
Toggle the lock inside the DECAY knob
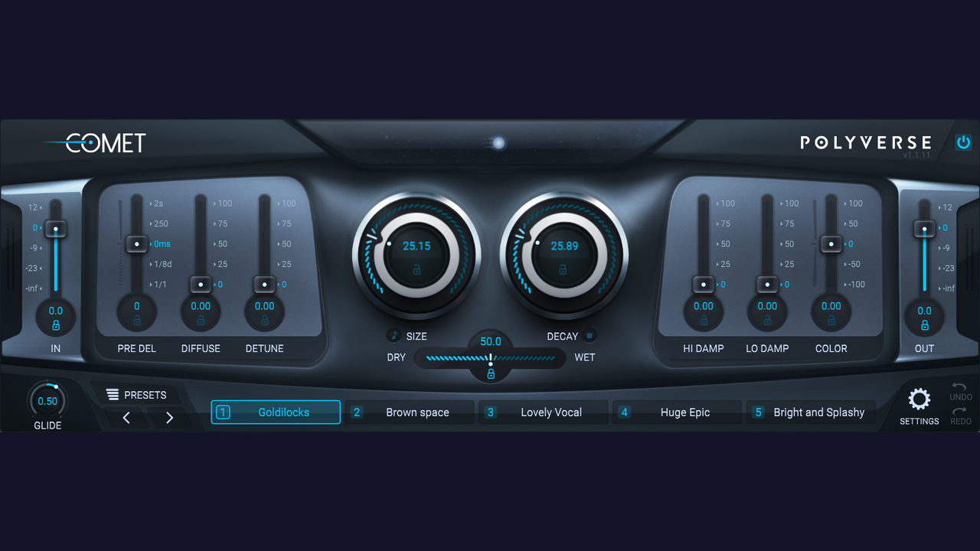pyautogui.click(x=563, y=269)
